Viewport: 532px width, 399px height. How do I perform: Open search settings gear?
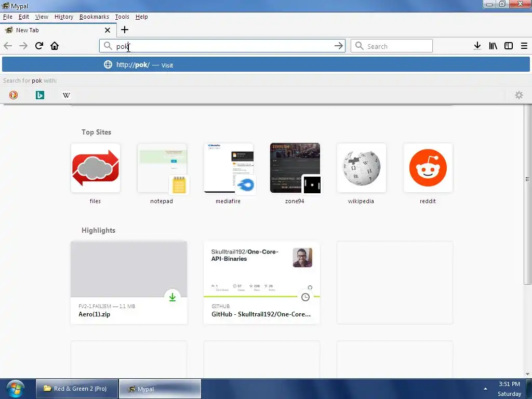[x=519, y=95]
